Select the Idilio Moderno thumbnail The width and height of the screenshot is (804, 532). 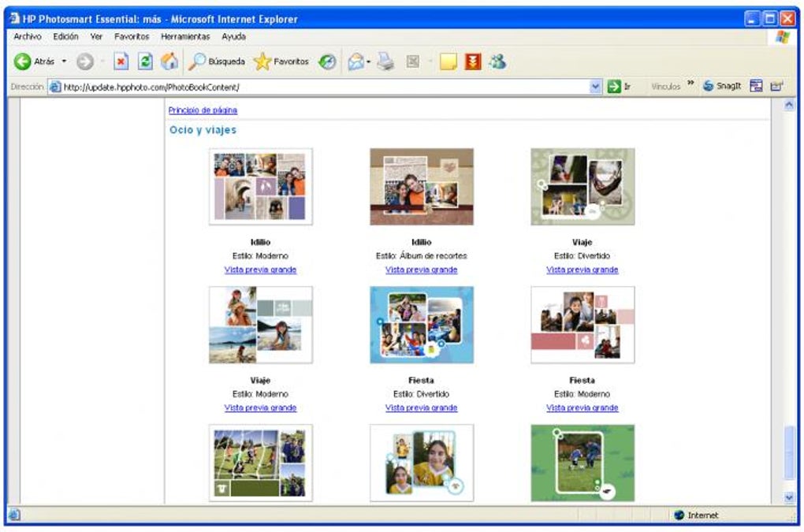coord(260,187)
